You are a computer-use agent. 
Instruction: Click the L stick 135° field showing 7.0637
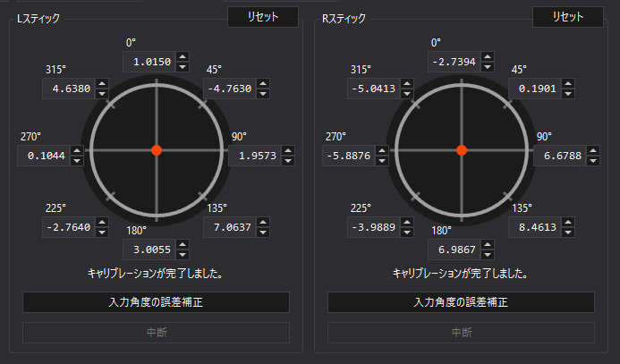pos(230,228)
